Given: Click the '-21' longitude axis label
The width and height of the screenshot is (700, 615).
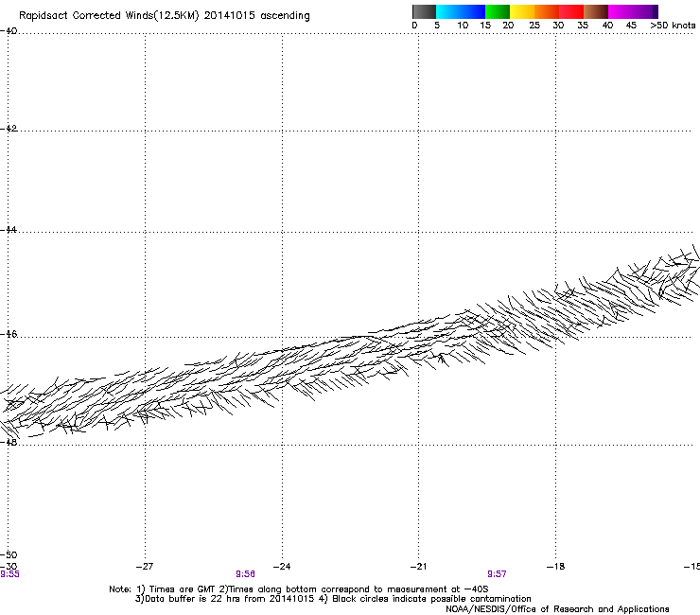Looking at the screenshot, I should [419, 567].
